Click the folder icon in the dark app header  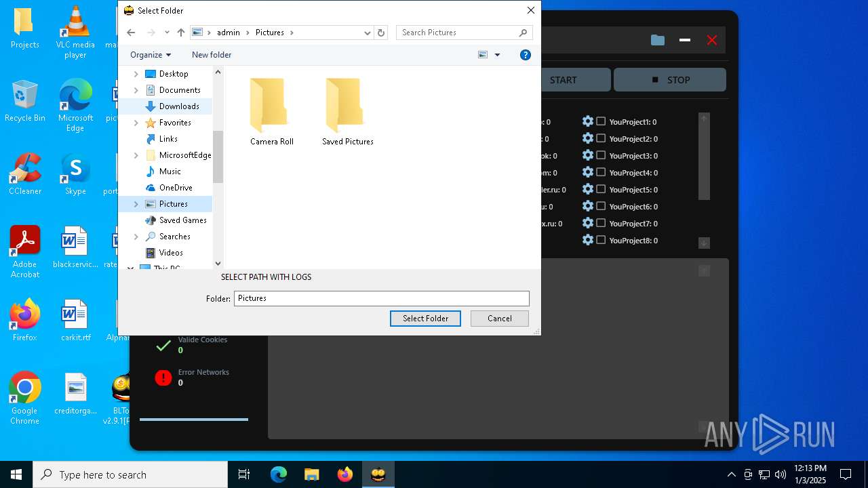[x=658, y=40]
